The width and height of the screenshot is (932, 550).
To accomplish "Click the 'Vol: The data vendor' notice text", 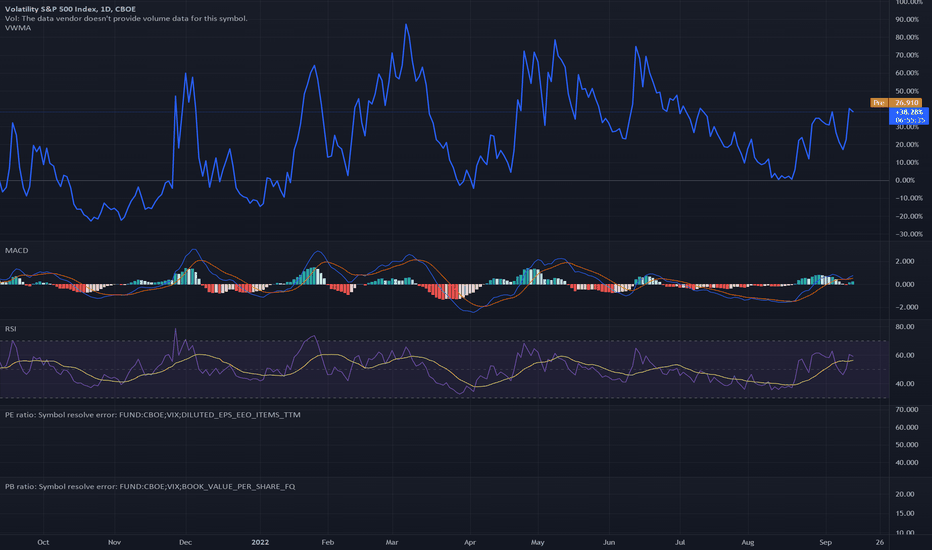I will pos(126,18).
